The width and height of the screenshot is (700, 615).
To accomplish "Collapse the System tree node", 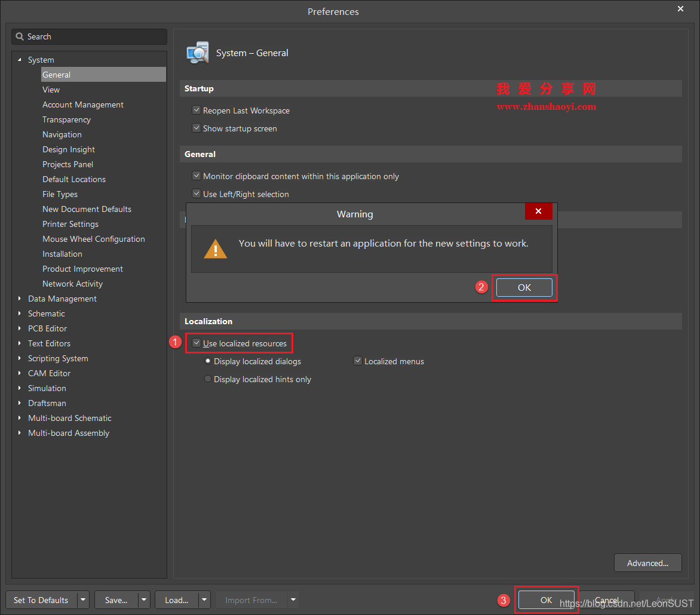I will click(x=20, y=60).
